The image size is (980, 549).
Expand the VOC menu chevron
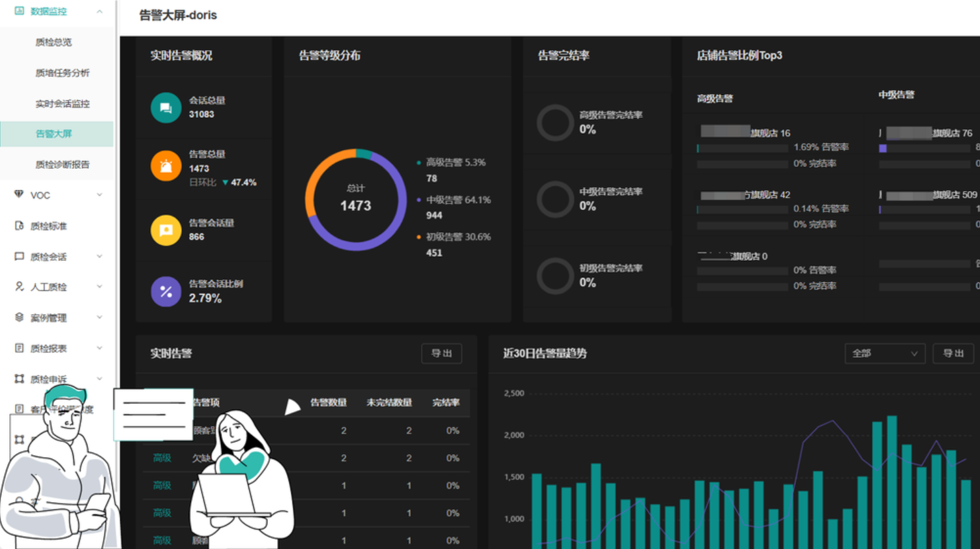click(99, 195)
